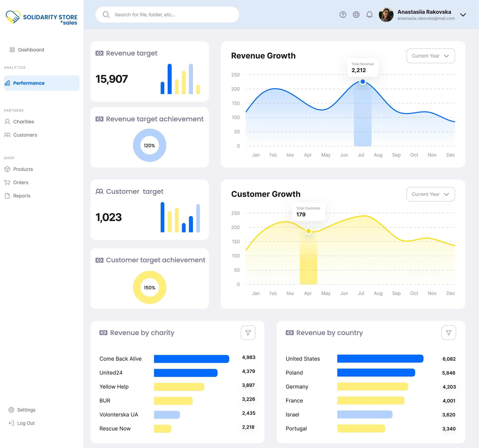The height and width of the screenshot is (448, 479).
Task: Open the Orders shop section
Action: 21,182
